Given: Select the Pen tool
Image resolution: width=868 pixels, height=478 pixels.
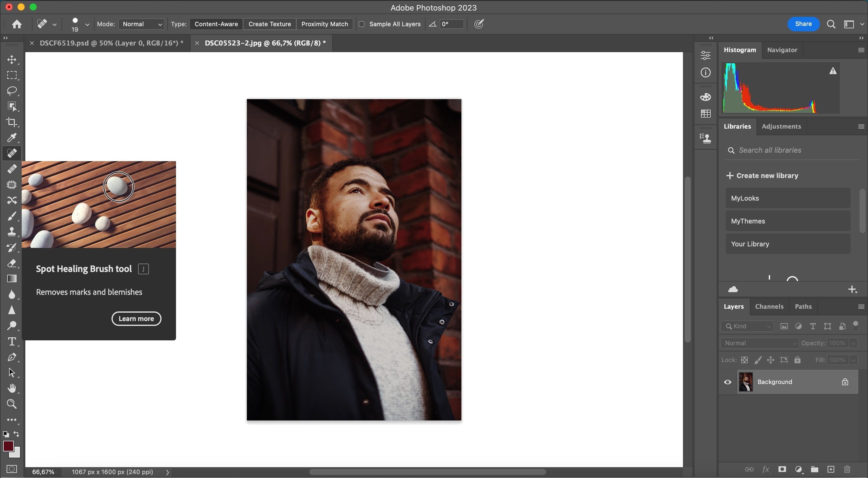Looking at the screenshot, I should click(x=12, y=357).
